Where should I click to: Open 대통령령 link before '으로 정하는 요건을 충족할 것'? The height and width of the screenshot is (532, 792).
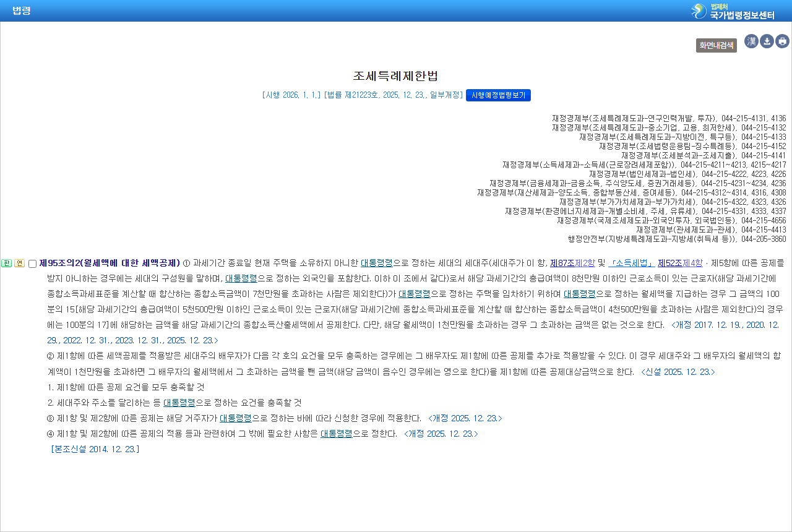(x=179, y=403)
